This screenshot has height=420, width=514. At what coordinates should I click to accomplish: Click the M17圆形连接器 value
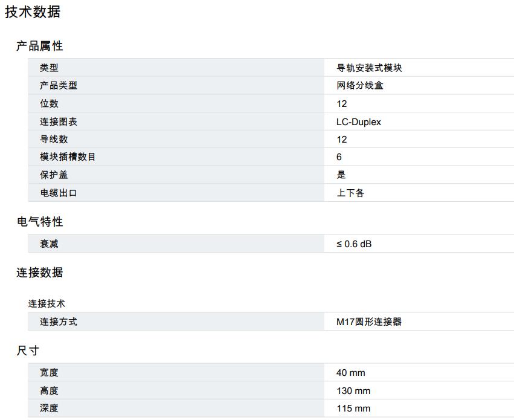point(368,321)
